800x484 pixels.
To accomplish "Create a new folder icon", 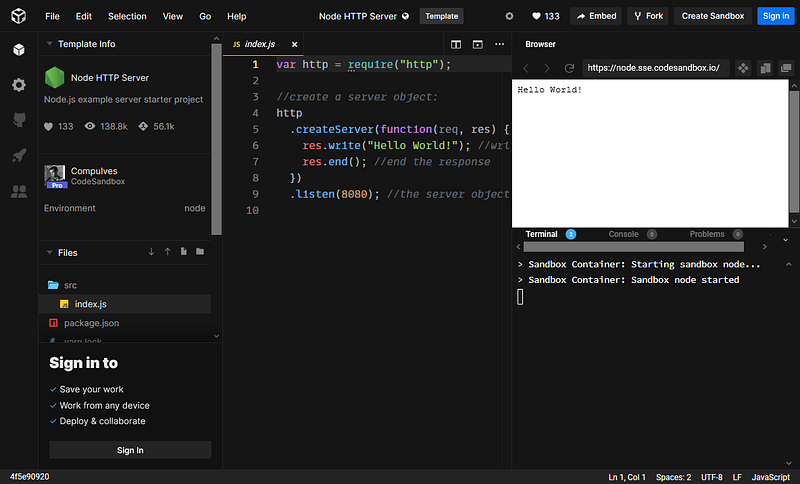I will coord(200,251).
